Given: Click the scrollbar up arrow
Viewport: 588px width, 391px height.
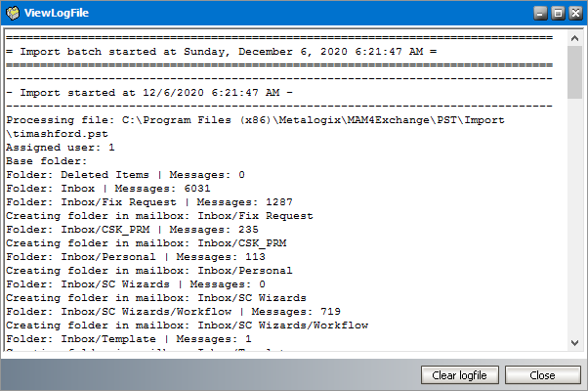Looking at the screenshot, I should [x=574, y=36].
